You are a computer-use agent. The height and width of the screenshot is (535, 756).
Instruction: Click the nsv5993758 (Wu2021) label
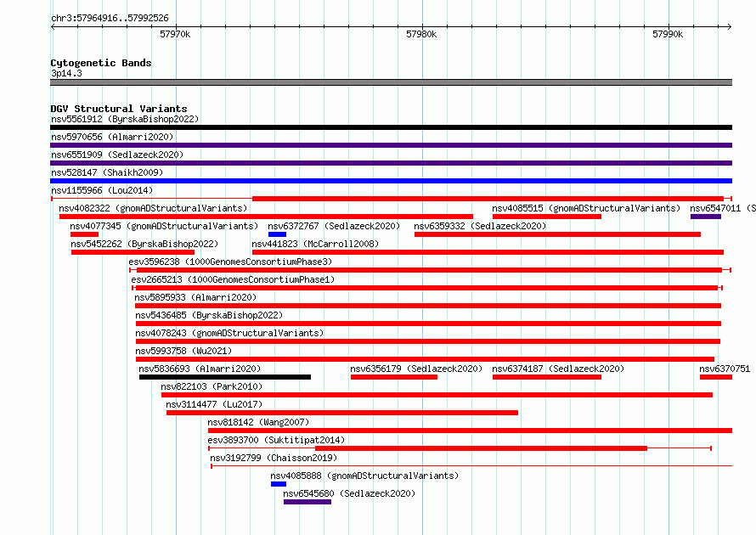(x=183, y=351)
